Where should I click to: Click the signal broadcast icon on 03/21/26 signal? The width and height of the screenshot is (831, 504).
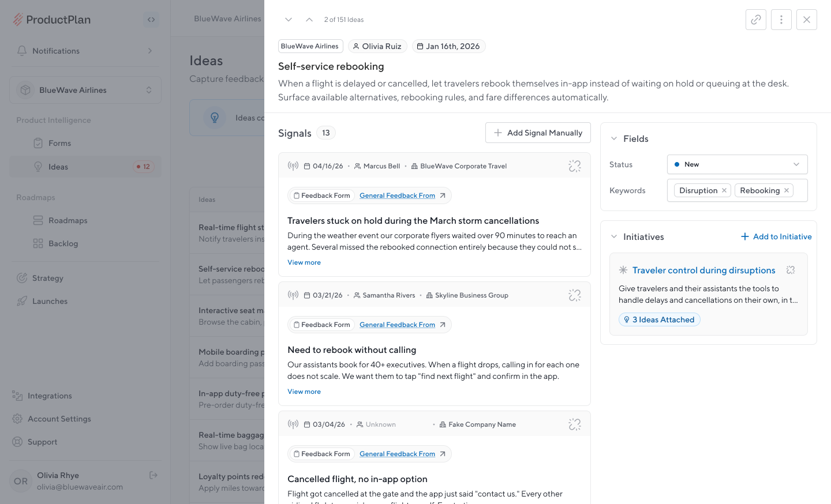point(293,295)
